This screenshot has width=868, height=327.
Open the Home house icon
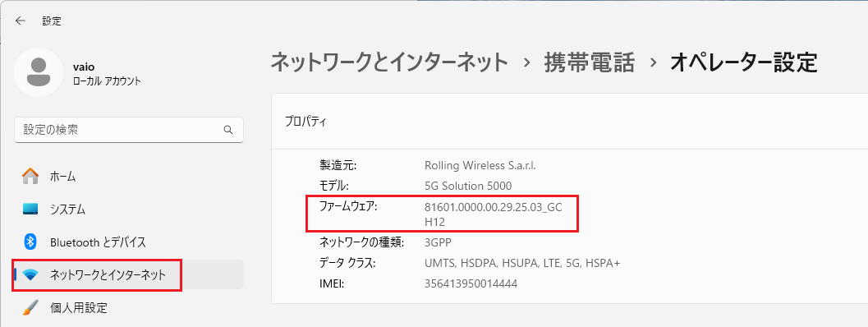pyautogui.click(x=30, y=177)
